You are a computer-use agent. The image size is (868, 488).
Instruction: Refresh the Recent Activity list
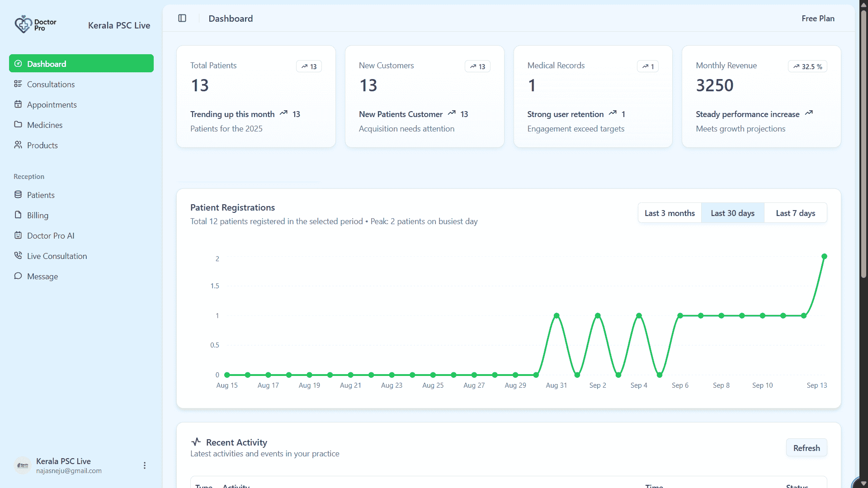pos(806,448)
